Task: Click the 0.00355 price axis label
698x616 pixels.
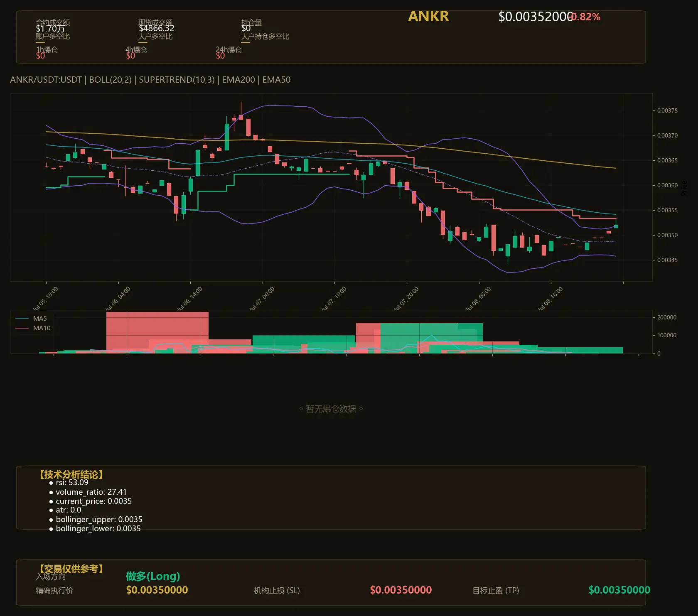Action: pyautogui.click(x=667, y=210)
